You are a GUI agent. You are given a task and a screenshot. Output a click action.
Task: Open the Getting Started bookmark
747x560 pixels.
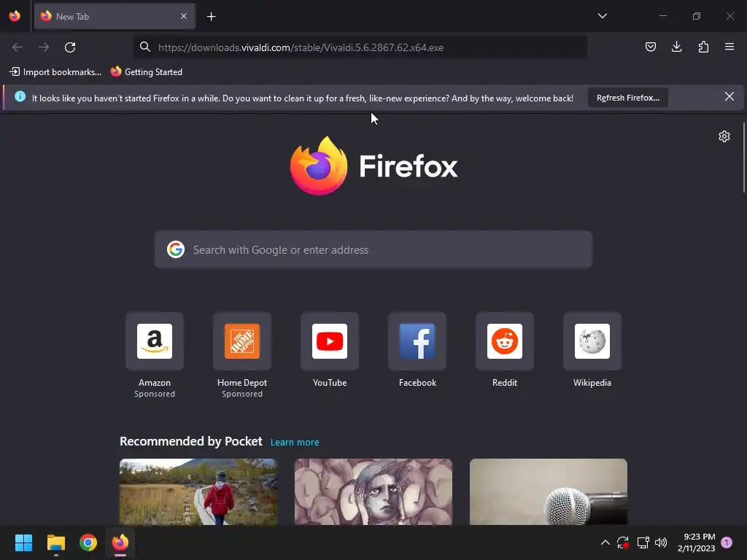pos(146,72)
